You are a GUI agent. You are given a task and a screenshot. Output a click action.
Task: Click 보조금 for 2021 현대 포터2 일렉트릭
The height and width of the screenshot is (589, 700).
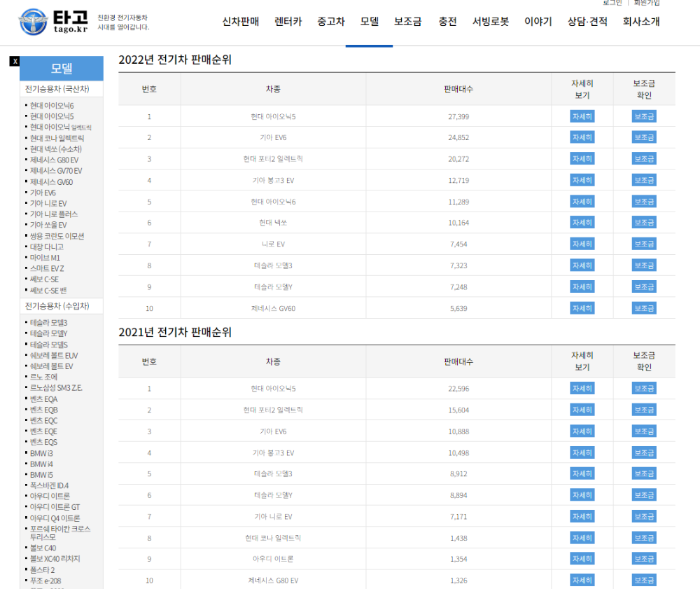tap(644, 410)
